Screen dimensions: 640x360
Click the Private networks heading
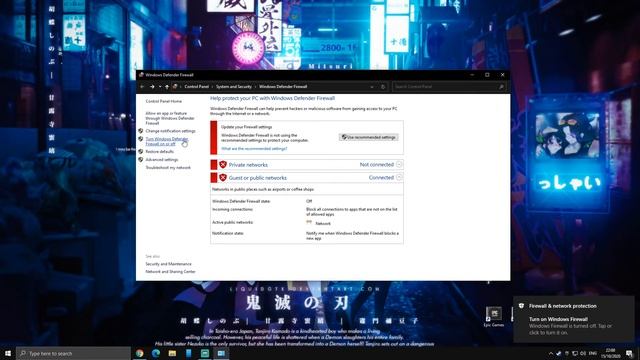pyautogui.click(x=248, y=165)
